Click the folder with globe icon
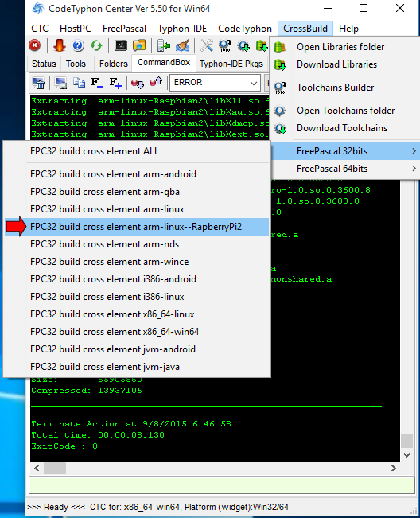The image size is (420, 518). [x=139, y=45]
